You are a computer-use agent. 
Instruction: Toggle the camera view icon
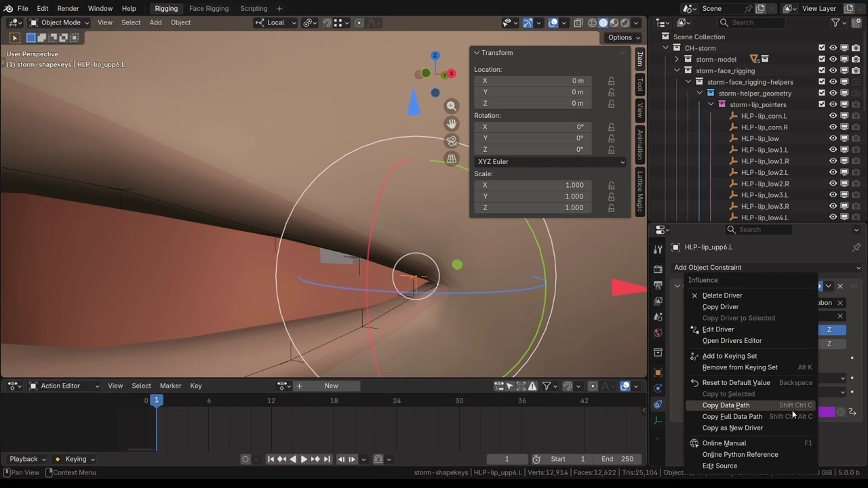(x=452, y=141)
